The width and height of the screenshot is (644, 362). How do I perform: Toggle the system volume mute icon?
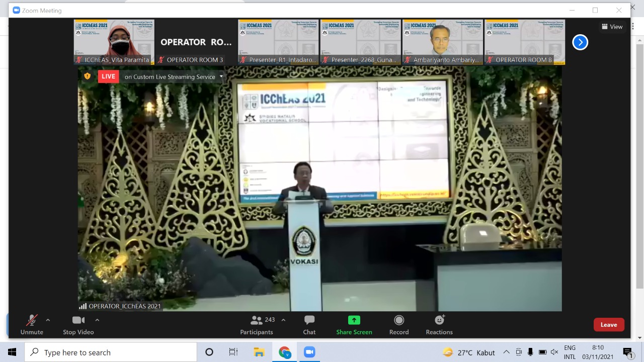click(554, 352)
